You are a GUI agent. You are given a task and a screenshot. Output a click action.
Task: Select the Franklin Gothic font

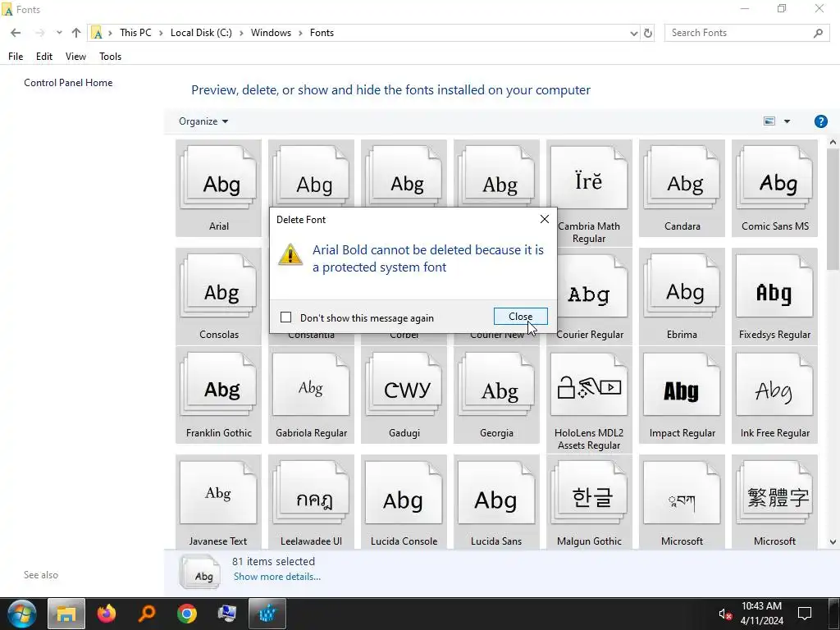[218, 395]
